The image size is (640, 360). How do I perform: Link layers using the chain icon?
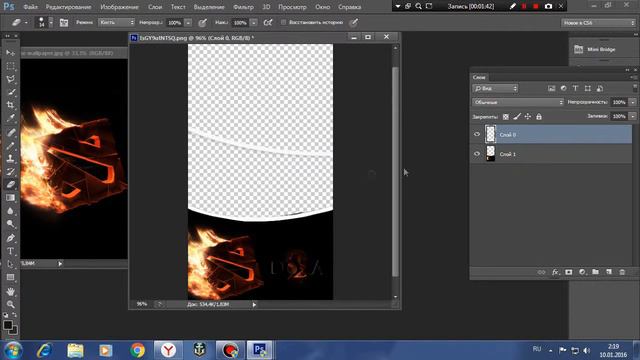(x=541, y=272)
